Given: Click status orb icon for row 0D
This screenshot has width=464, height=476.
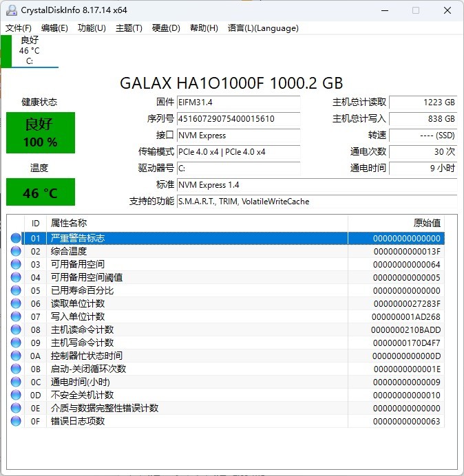Looking at the screenshot, I should (16, 395).
